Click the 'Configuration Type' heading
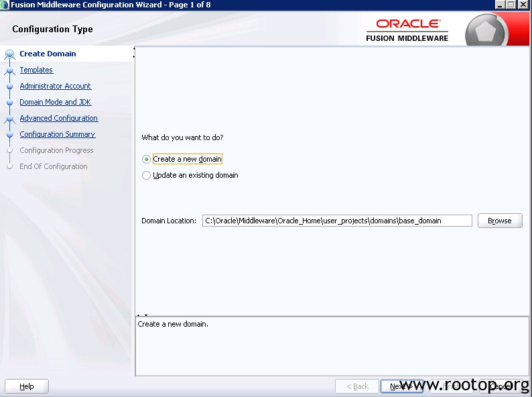 (52, 30)
